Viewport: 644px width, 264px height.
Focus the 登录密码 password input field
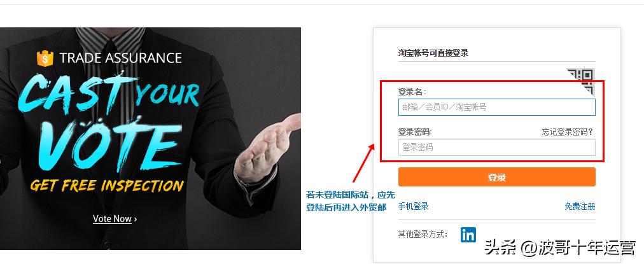pyautogui.click(x=496, y=148)
